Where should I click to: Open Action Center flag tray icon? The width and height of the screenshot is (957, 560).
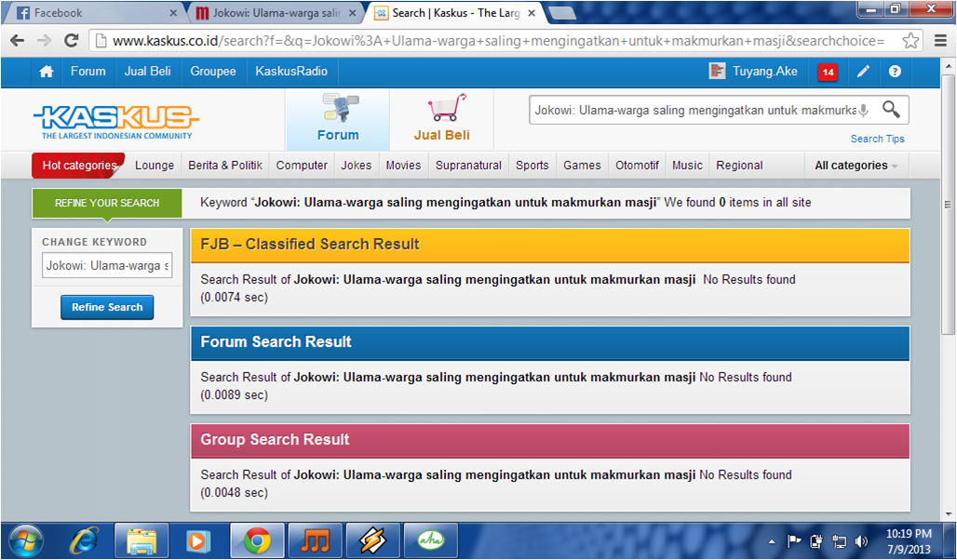click(793, 541)
